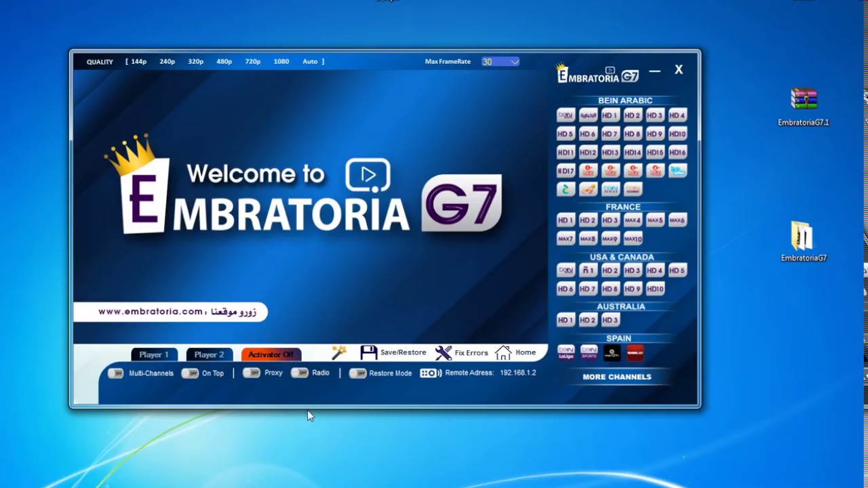Viewport: 868px width, 488px height.
Task: Set quality to 1080
Action: [281, 62]
